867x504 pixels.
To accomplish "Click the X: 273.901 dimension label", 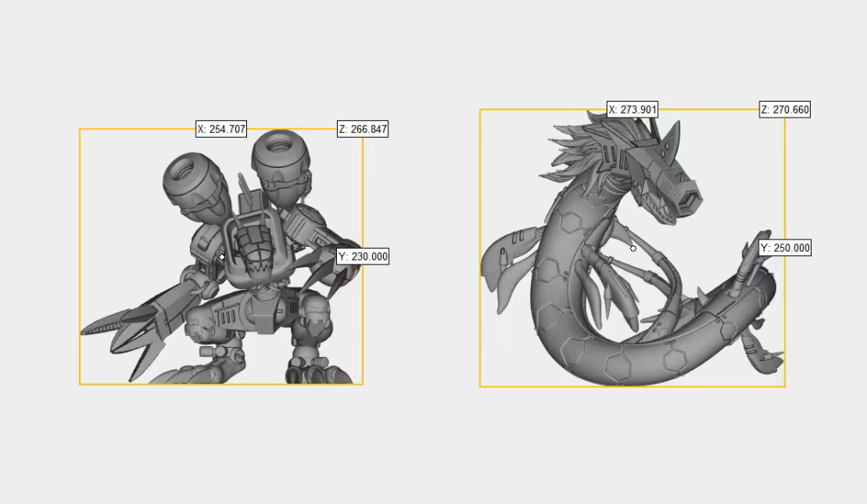I will (634, 108).
